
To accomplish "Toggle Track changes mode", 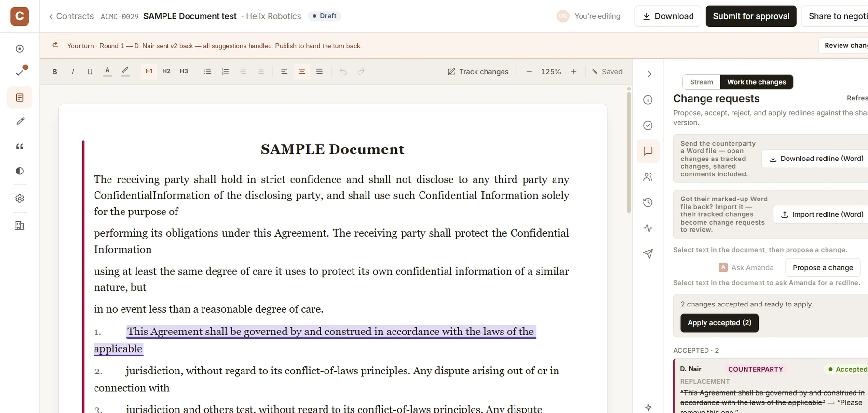I will (478, 72).
